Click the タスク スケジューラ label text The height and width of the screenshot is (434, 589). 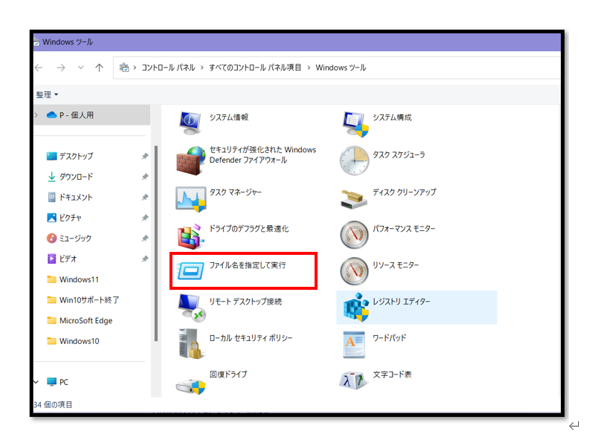tap(399, 154)
